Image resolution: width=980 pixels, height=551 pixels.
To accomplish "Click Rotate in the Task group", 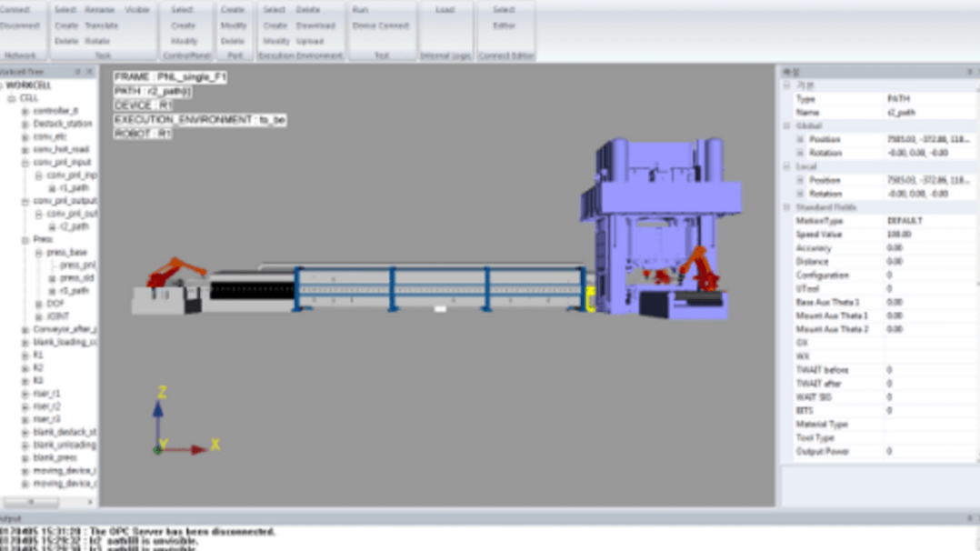I will pos(97,41).
